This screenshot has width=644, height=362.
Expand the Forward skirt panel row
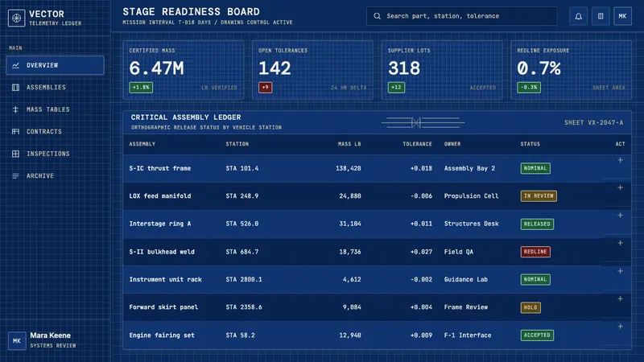tap(620, 298)
